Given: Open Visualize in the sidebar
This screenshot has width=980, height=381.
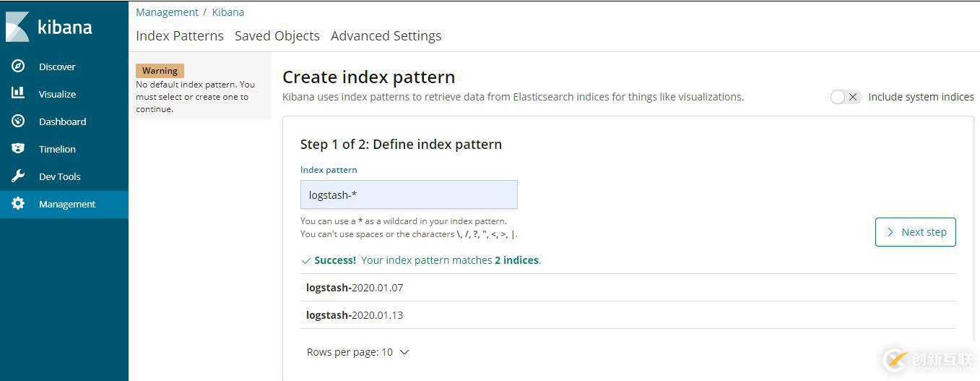Looking at the screenshot, I should click(x=64, y=94).
